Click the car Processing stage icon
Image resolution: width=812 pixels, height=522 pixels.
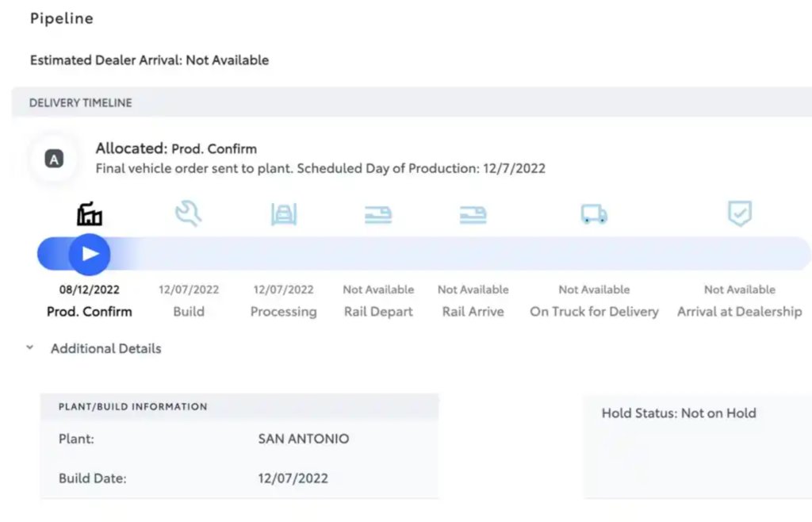[x=284, y=214]
